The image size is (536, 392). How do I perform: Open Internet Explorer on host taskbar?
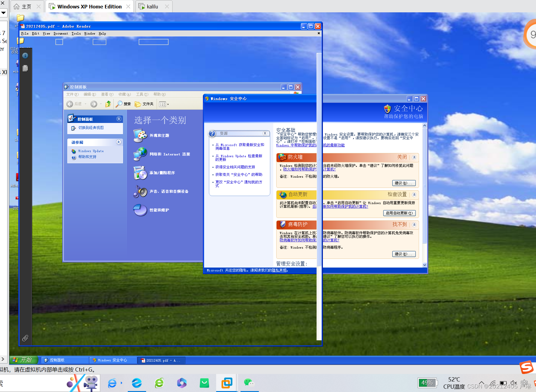coord(112,383)
